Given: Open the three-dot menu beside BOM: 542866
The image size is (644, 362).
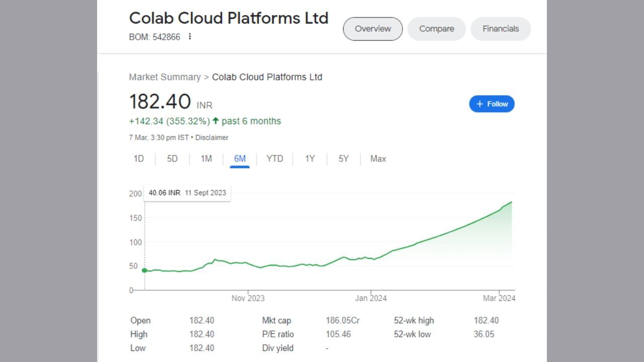Looking at the screenshot, I should tap(190, 37).
